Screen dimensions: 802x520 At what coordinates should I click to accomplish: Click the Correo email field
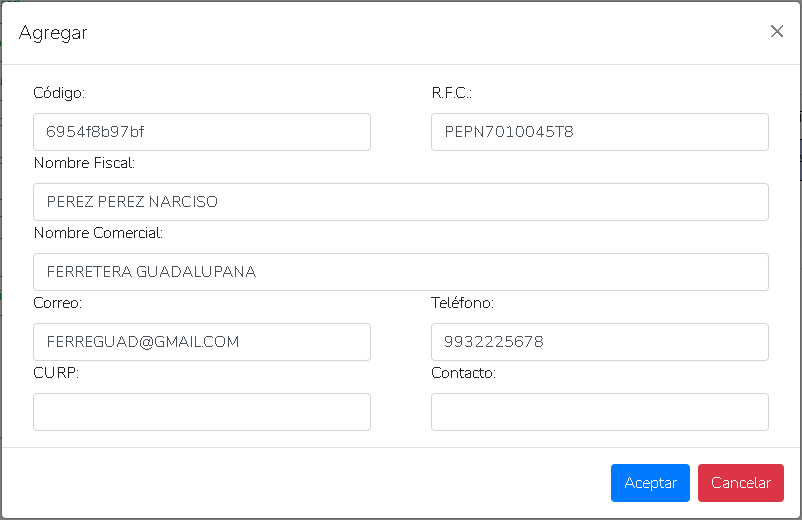(x=201, y=342)
